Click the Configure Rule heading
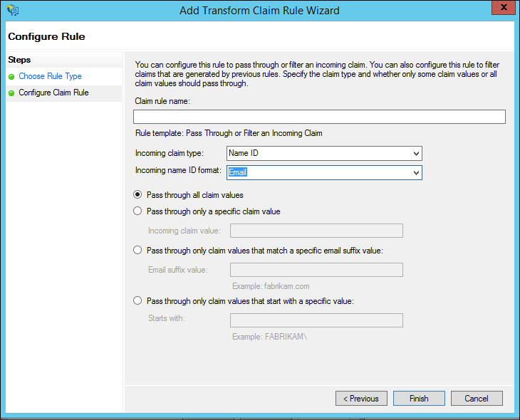 pos(46,36)
